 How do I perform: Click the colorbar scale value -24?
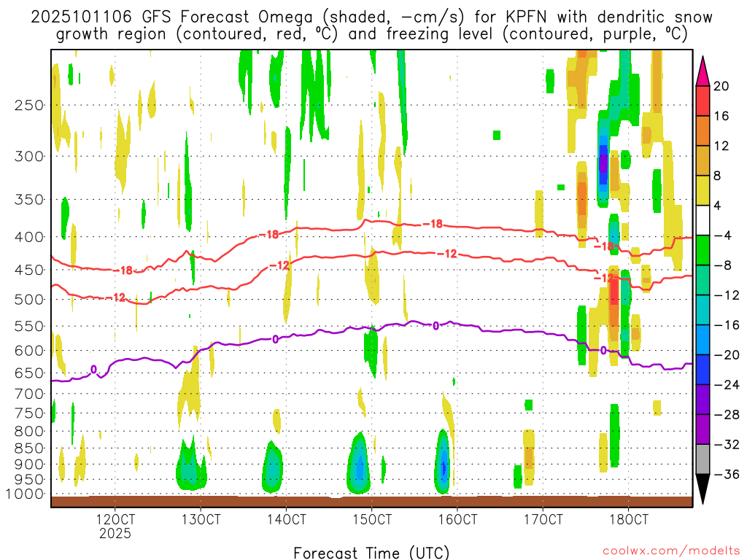(x=727, y=384)
